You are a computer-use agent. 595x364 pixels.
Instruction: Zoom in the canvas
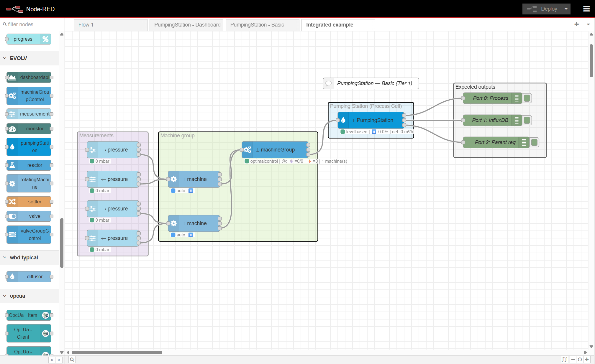(587, 360)
